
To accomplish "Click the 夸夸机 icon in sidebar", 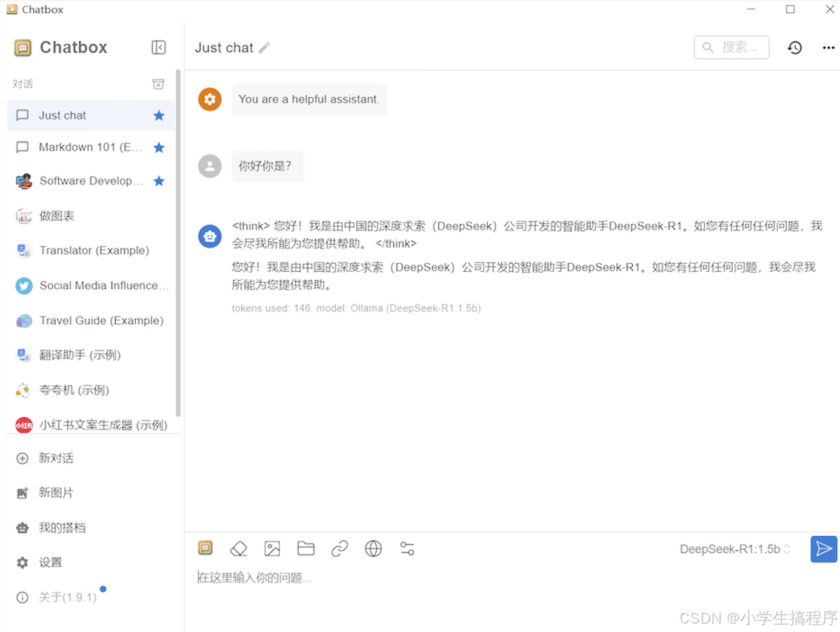I will click(x=24, y=390).
